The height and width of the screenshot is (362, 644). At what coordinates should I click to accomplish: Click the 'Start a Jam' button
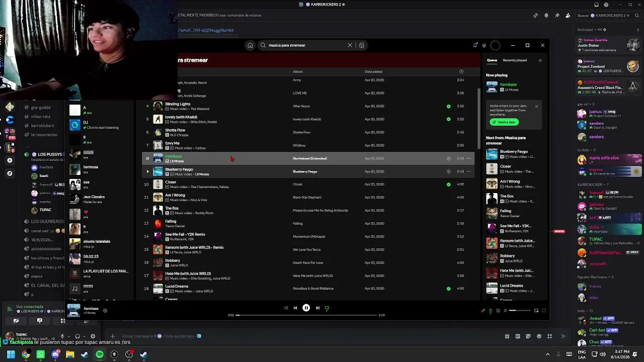(504, 122)
